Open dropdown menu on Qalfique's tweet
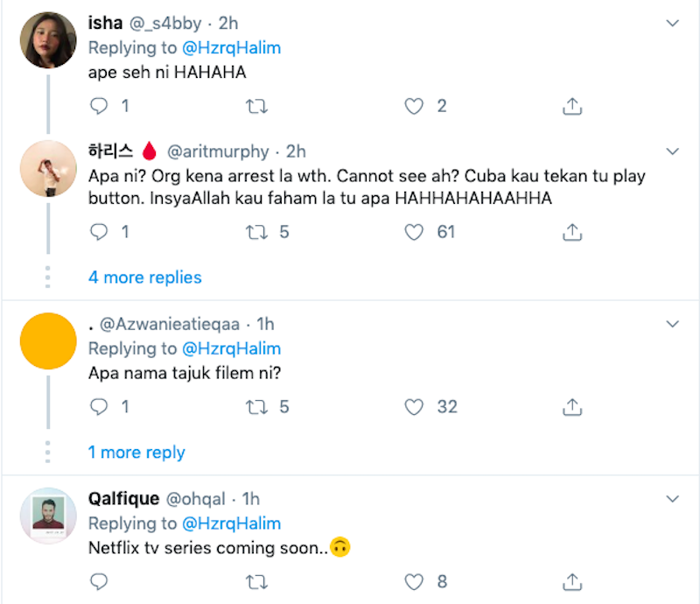 (x=672, y=498)
